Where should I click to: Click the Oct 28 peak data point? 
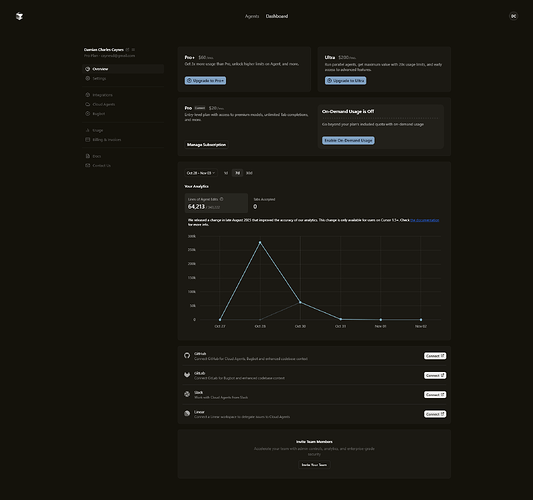260,242
